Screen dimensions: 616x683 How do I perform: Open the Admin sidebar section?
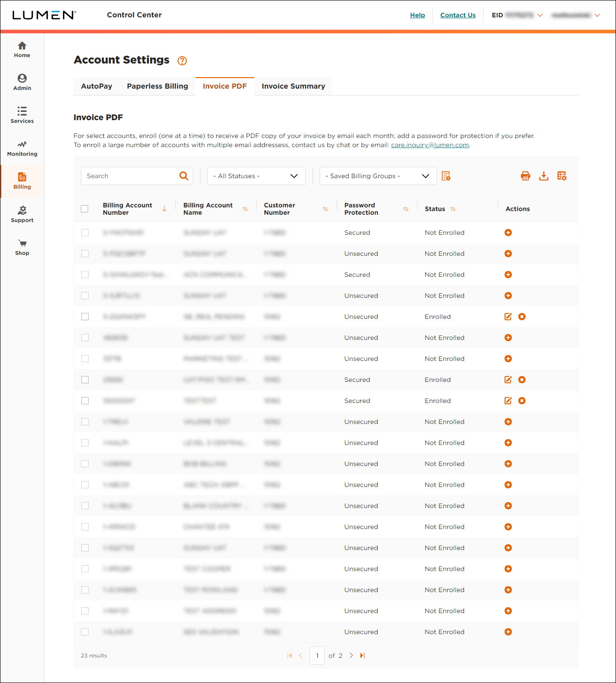tap(22, 83)
